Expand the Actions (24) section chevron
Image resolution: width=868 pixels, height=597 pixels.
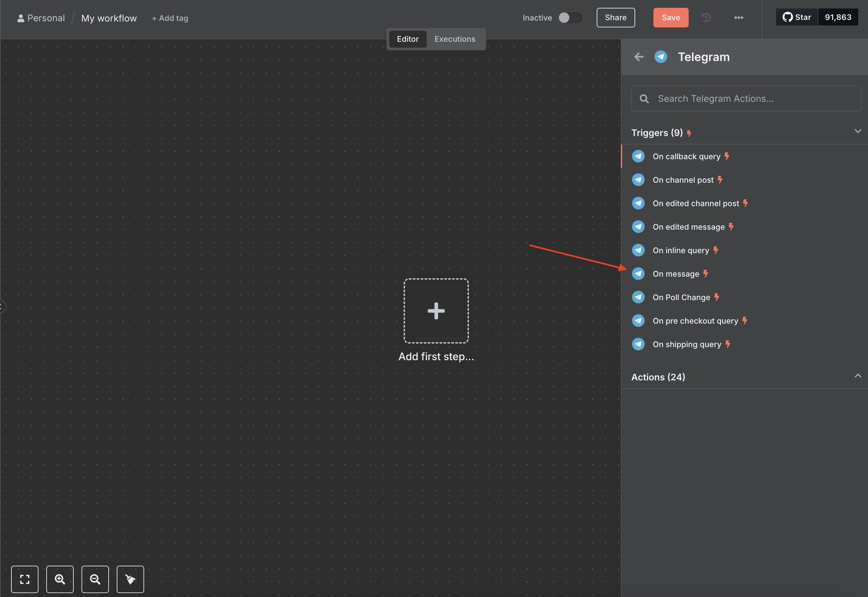click(x=858, y=375)
